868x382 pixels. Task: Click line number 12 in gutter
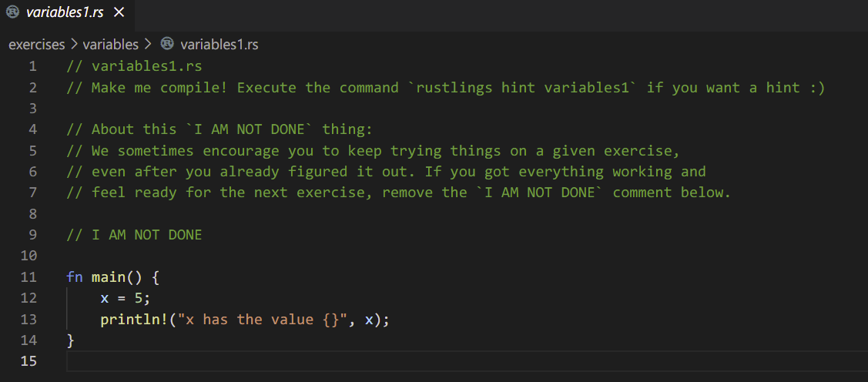(x=28, y=298)
